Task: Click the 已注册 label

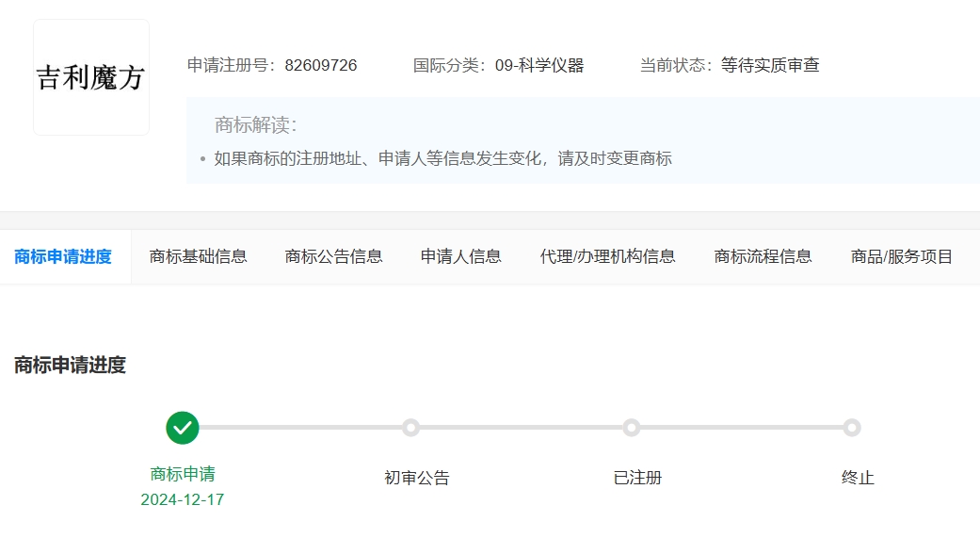Action: (637, 478)
